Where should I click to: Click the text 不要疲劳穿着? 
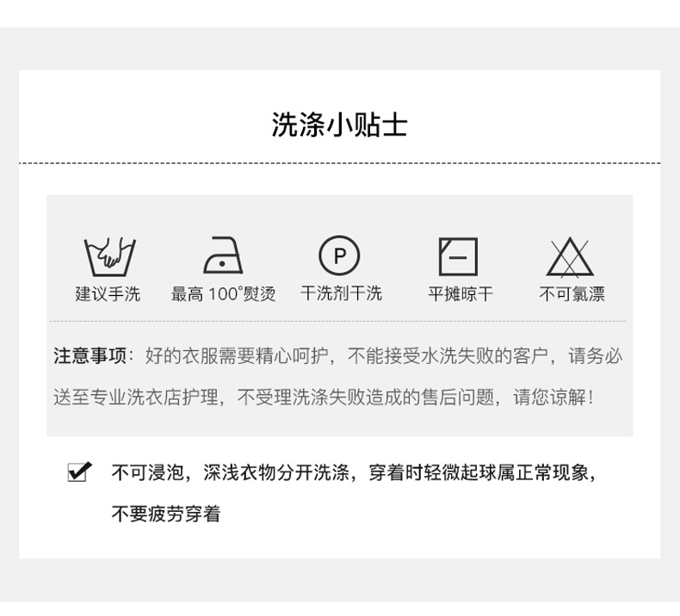coord(166,514)
